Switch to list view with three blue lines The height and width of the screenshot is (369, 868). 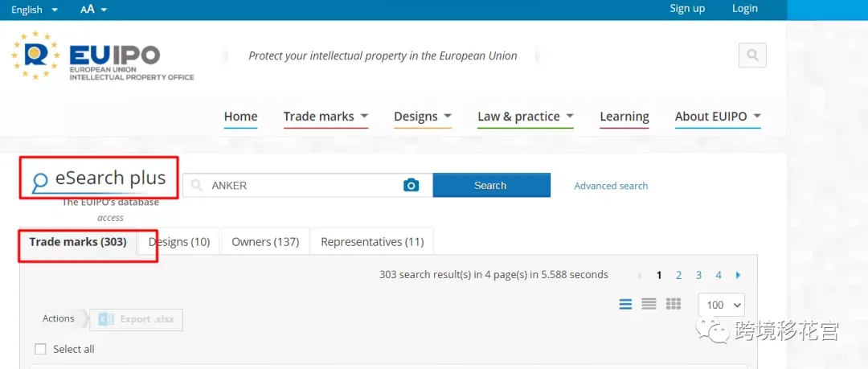coord(625,304)
